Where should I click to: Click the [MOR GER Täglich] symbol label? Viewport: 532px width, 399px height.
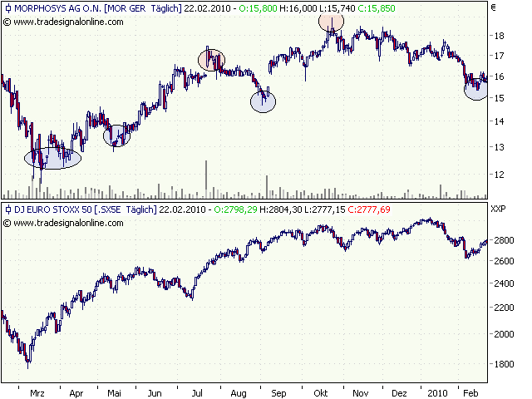(x=143, y=8)
